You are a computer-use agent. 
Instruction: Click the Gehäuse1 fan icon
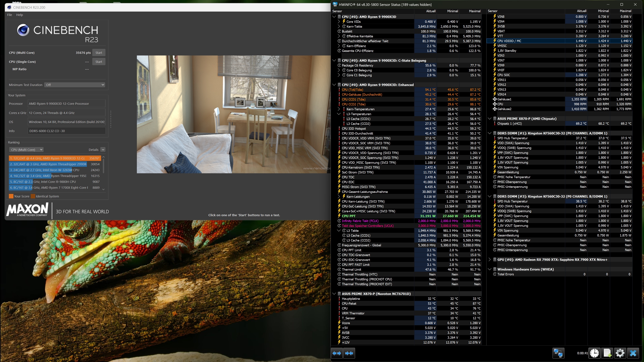pos(495,99)
